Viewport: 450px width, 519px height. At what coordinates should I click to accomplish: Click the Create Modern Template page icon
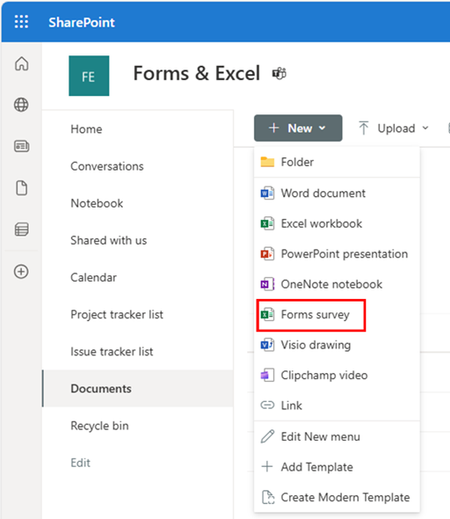(x=268, y=497)
